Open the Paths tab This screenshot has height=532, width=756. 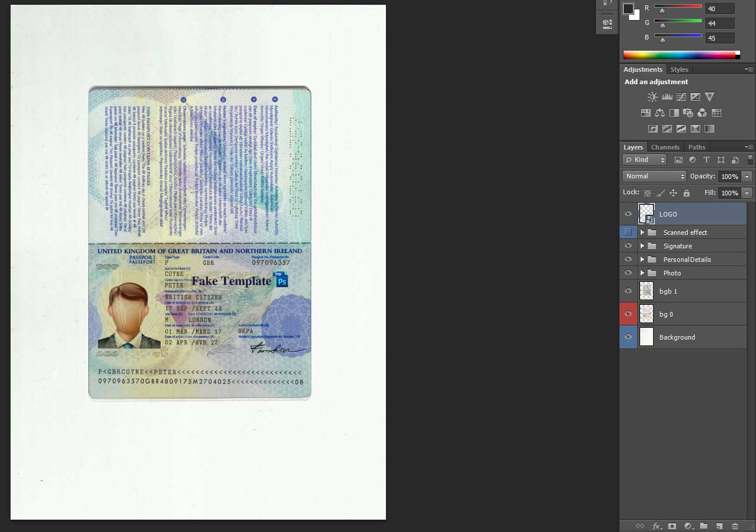[x=697, y=147]
